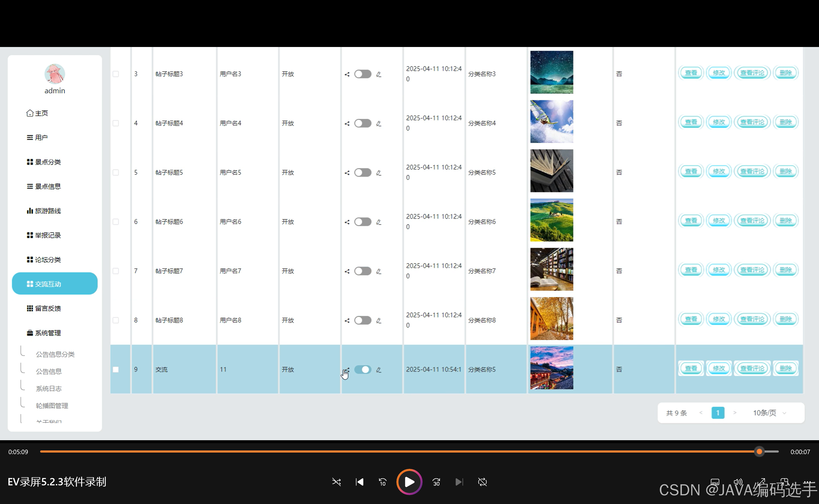Check the checkbox for row 6
The width and height of the screenshot is (819, 504).
tap(116, 222)
